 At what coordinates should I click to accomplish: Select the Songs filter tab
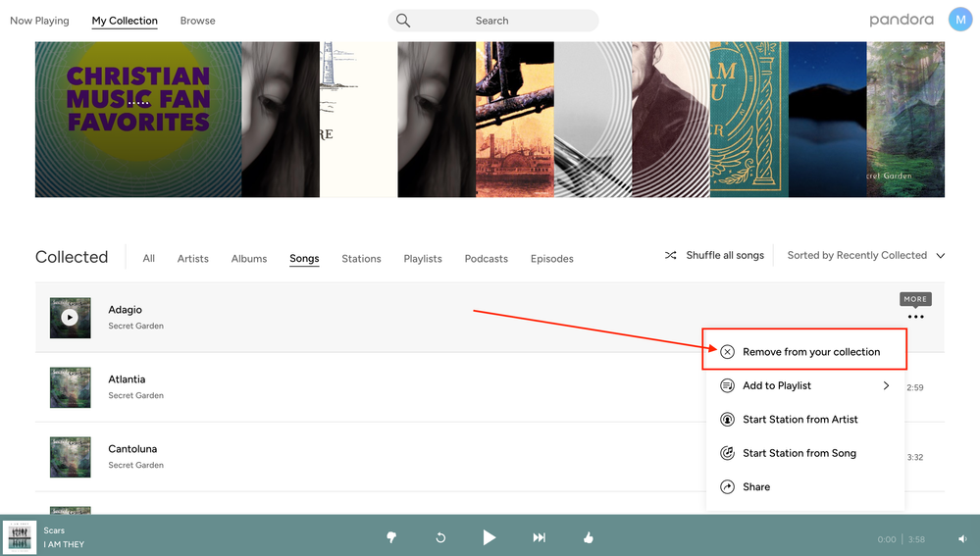click(304, 259)
